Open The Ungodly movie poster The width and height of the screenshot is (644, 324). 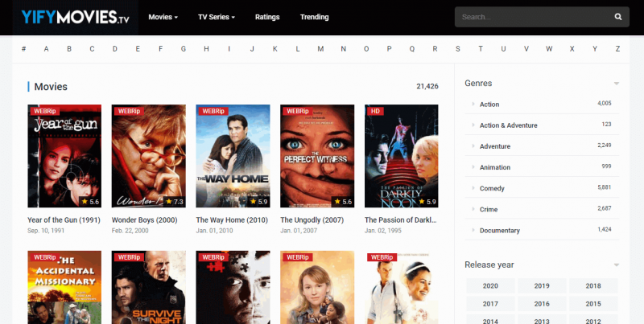tap(317, 157)
